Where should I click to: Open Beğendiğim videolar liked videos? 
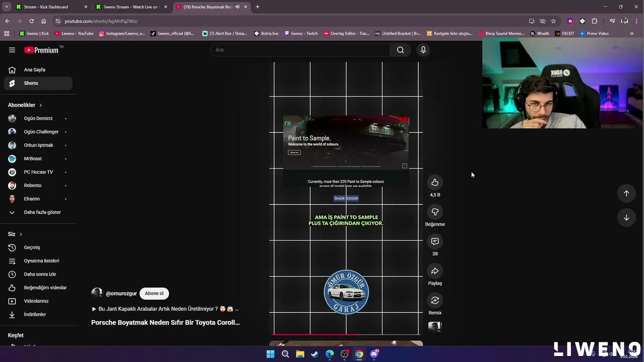click(38, 288)
